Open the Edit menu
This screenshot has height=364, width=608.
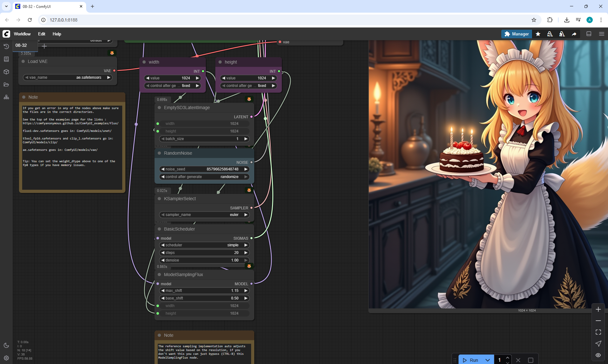coord(41,34)
